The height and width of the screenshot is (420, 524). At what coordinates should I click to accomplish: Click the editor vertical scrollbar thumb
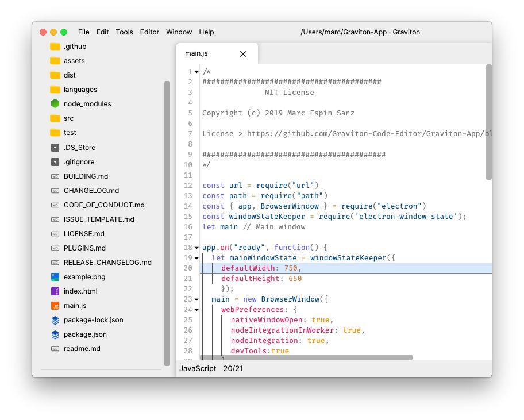click(489, 122)
